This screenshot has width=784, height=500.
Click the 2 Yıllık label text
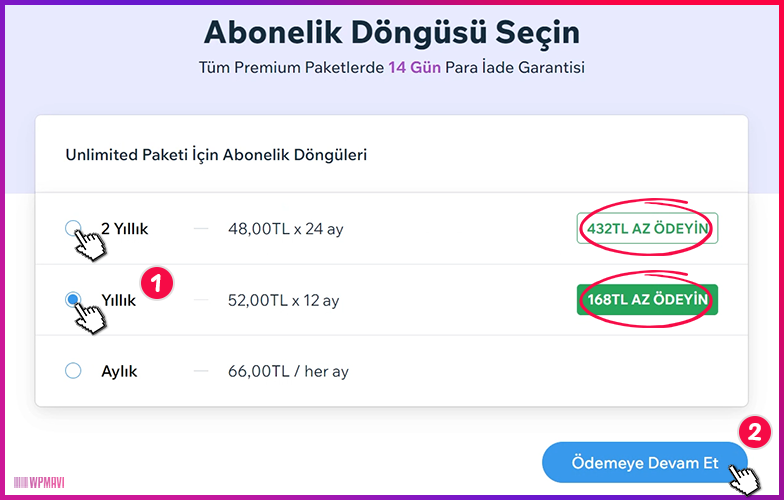coord(124,228)
